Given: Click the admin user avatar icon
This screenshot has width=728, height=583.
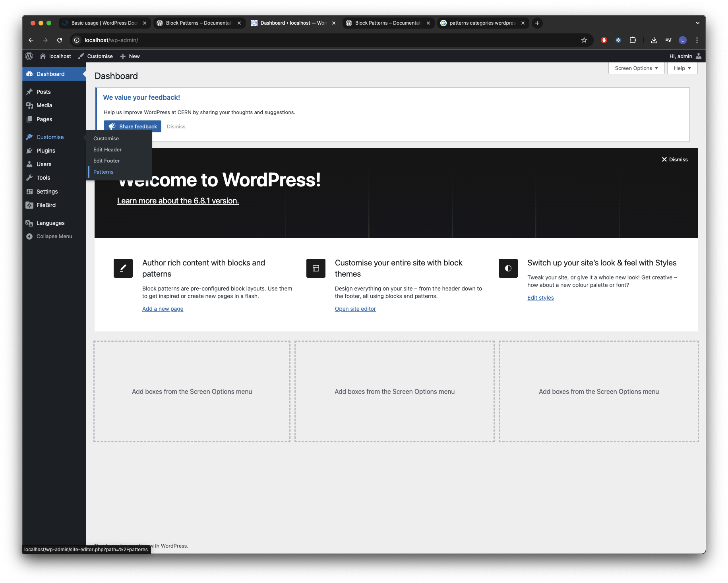Looking at the screenshot, I should coord(699,56).
